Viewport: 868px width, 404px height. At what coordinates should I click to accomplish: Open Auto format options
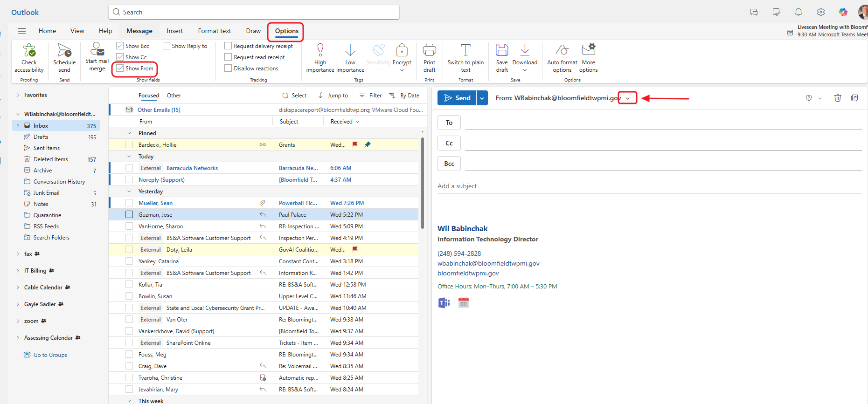562,58
